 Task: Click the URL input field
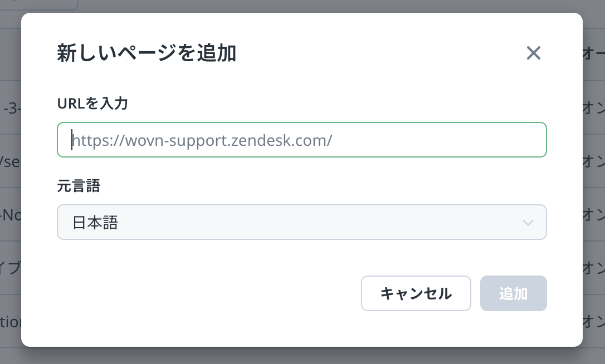[301, 140]
